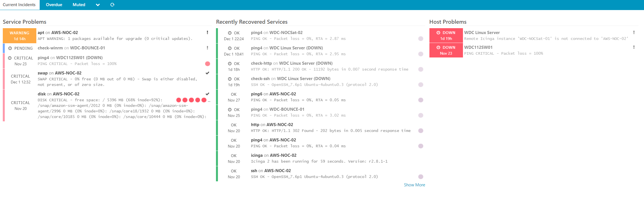Click acknowledged checkmark on swap service
The height and width of the screenshot is (212, 644).
coord(207,73)
